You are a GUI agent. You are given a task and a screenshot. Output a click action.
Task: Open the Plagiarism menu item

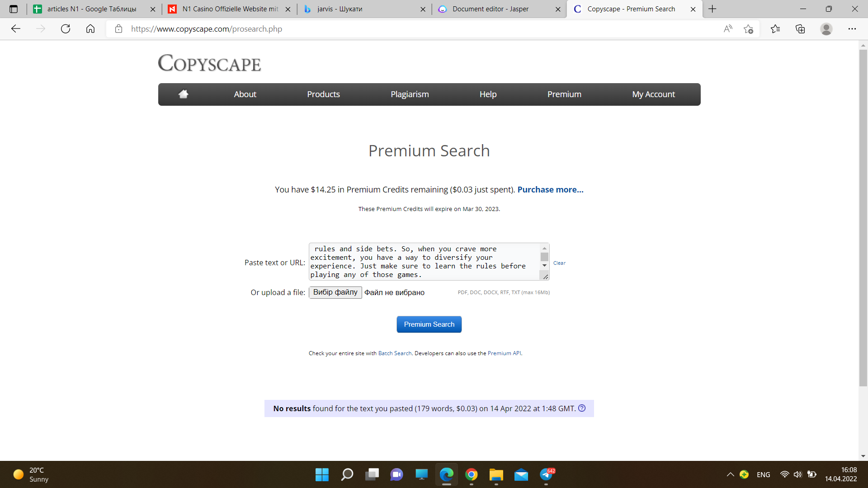coord(410,94)
